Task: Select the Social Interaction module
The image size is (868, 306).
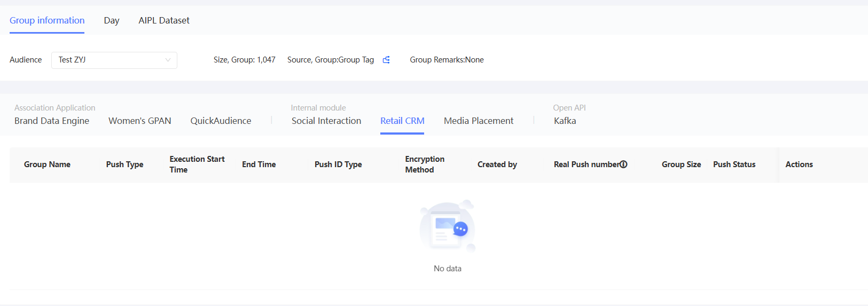Action: [x=326, y=121]
